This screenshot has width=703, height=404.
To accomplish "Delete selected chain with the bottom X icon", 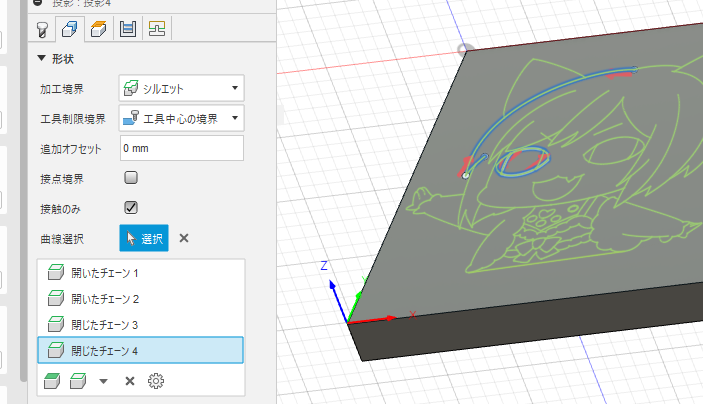I will click(130, 381).
